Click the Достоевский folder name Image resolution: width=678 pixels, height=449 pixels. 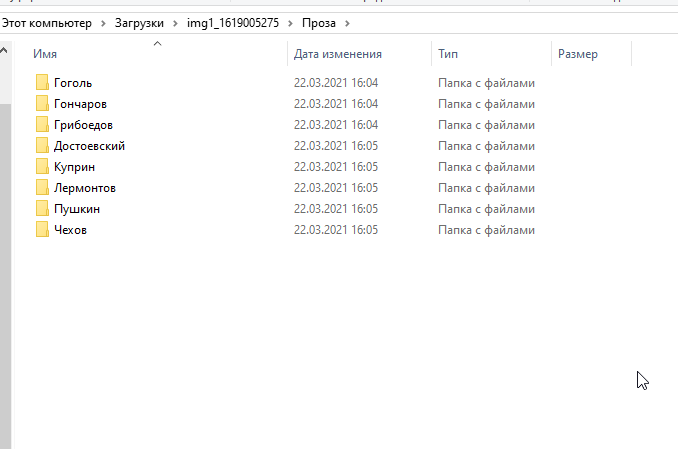point(90,146)
